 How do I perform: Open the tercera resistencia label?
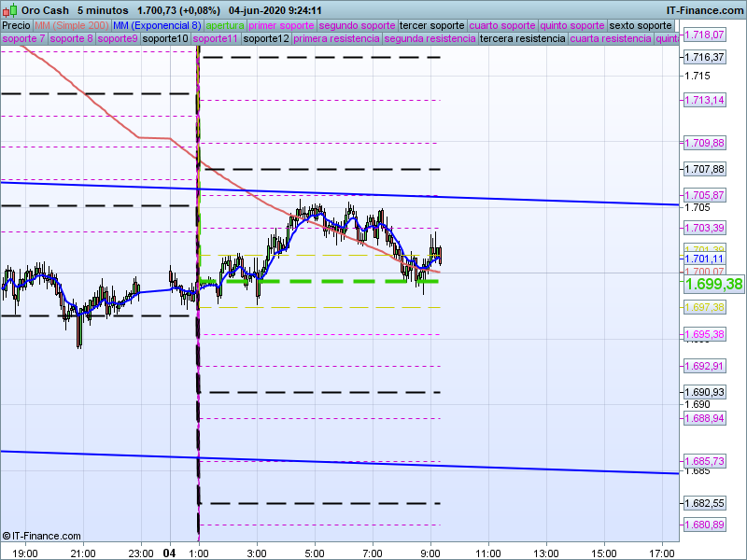click(522, 39)
